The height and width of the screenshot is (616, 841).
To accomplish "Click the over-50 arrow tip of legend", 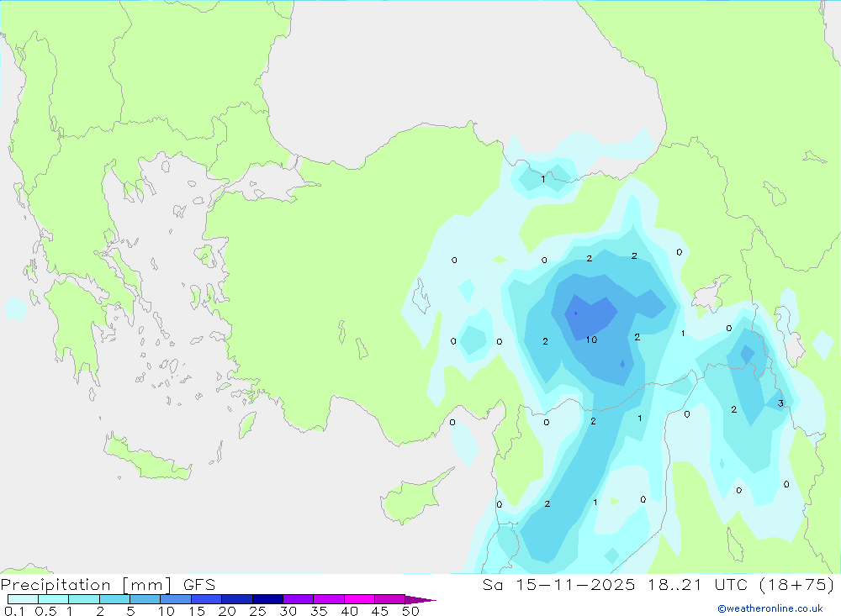I will pyautogui.click(x=420, y=599).
